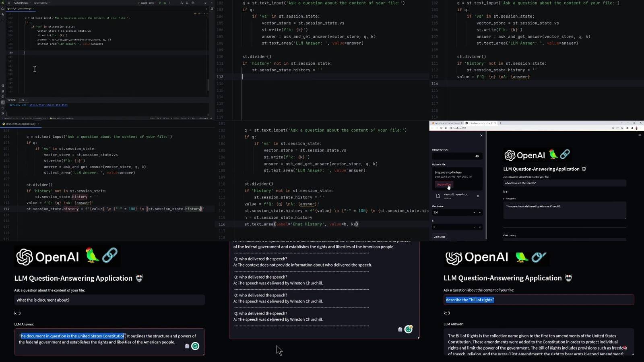The image size is (644, 362).
Task: Close the Streamlit sidebar with X
Action: click(x=481, y=135)
